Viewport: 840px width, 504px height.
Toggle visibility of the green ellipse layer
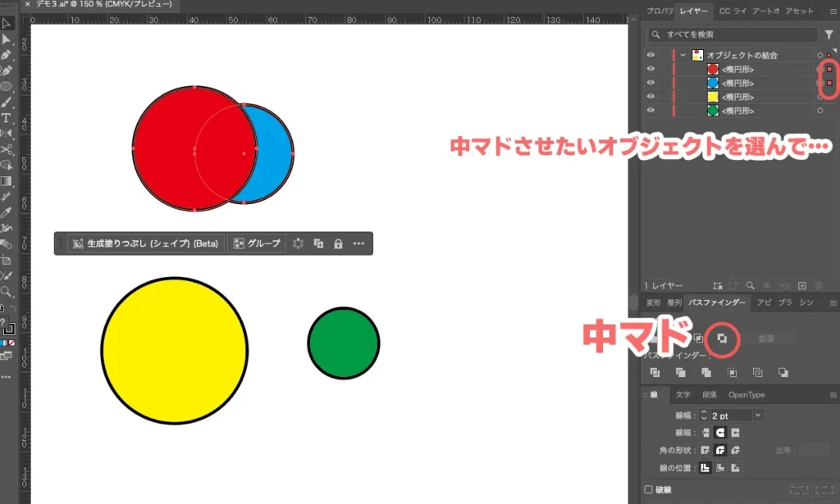point(651,111)
